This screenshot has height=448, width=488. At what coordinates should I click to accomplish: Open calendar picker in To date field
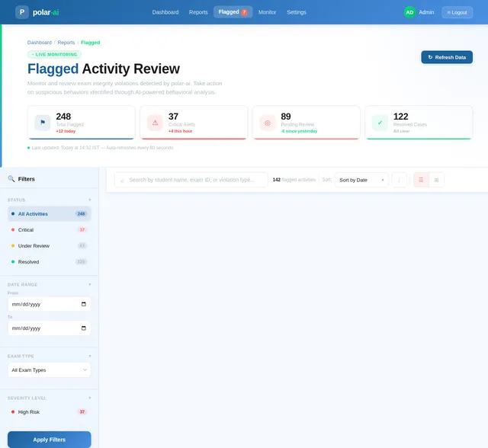(83, 328)
